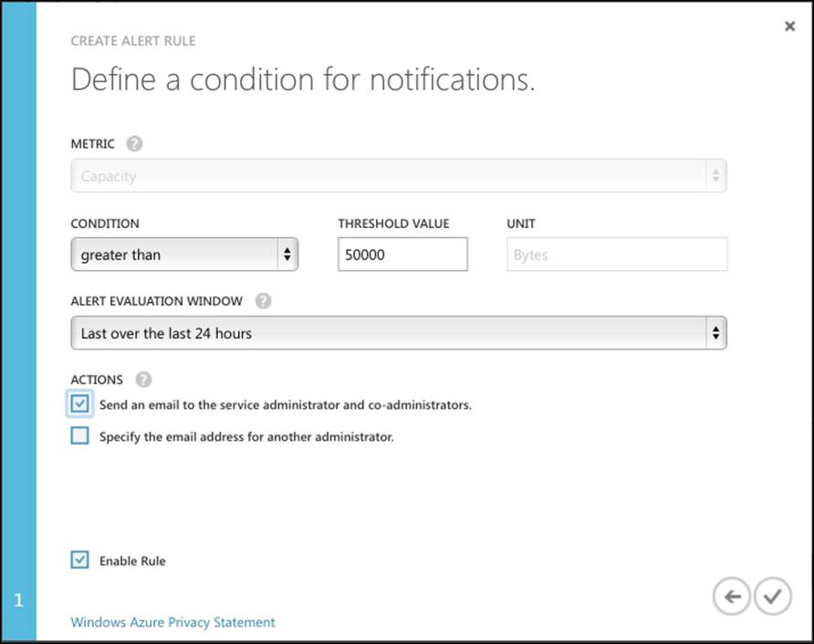Image resolution: width=814 pixels, height=644 pixels.
Task: Toggle the Enable Rule checkbox
Action: [x=80, y=560]
